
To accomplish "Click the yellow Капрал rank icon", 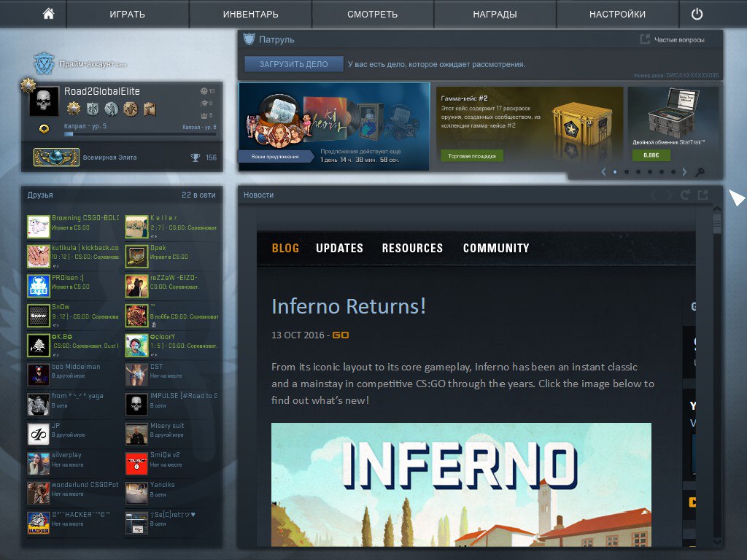I will point(44,128).
